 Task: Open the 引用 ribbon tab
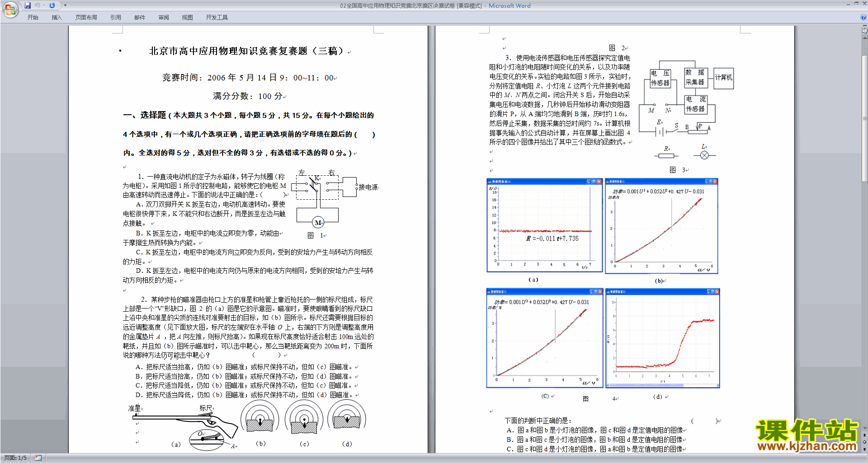click(116, 18)
